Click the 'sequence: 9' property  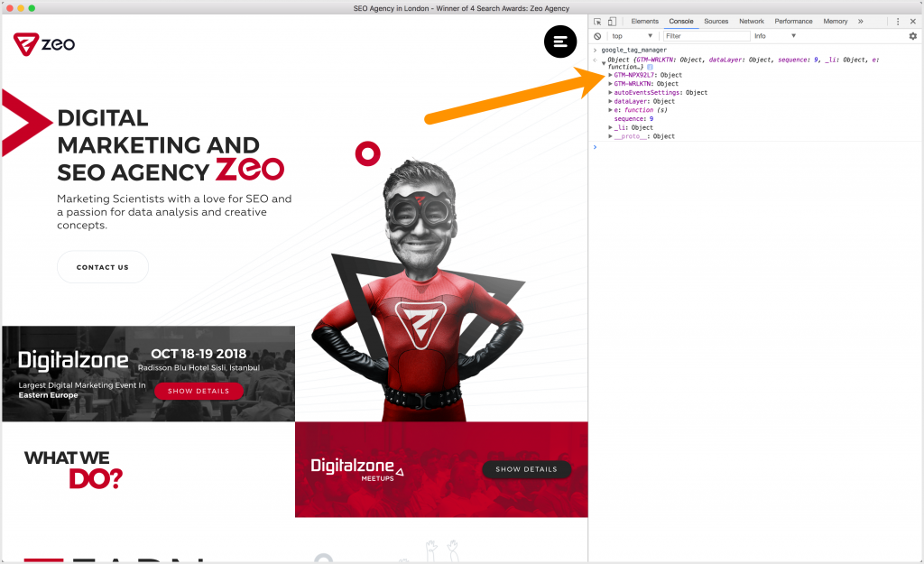click(x=633, y=118)
